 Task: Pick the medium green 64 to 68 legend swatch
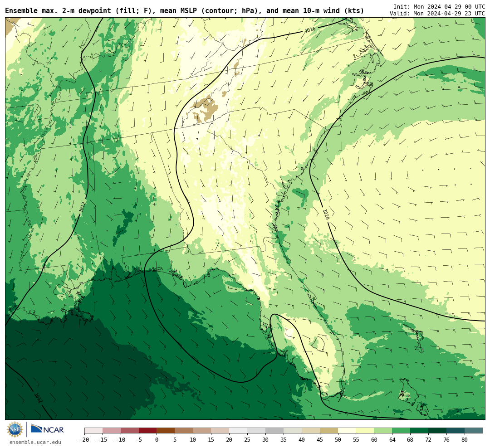point(402,430)
